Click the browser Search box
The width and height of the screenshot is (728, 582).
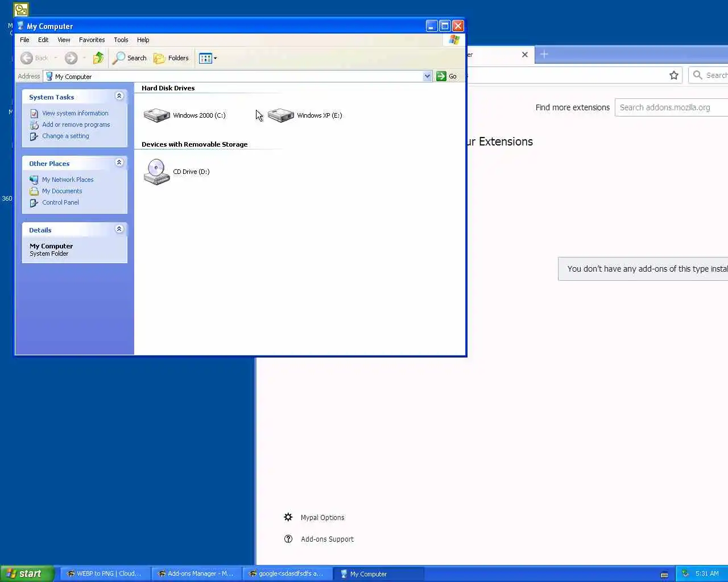709,75
